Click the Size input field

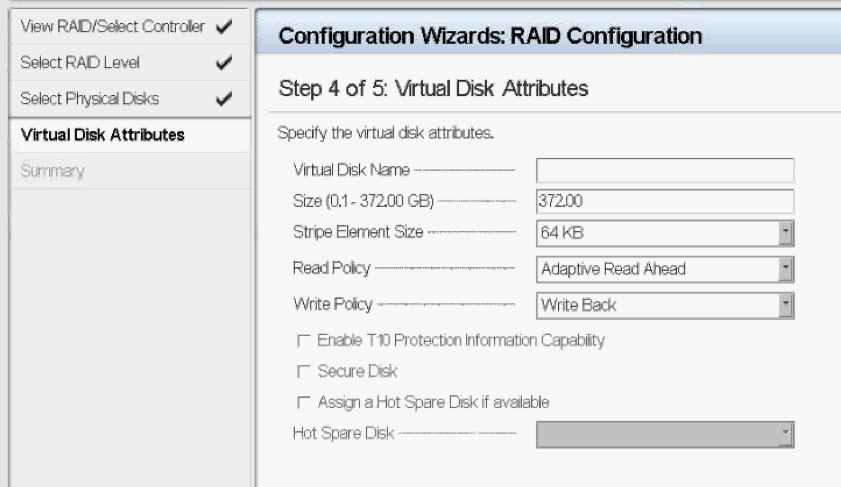(x=665, y=201)
